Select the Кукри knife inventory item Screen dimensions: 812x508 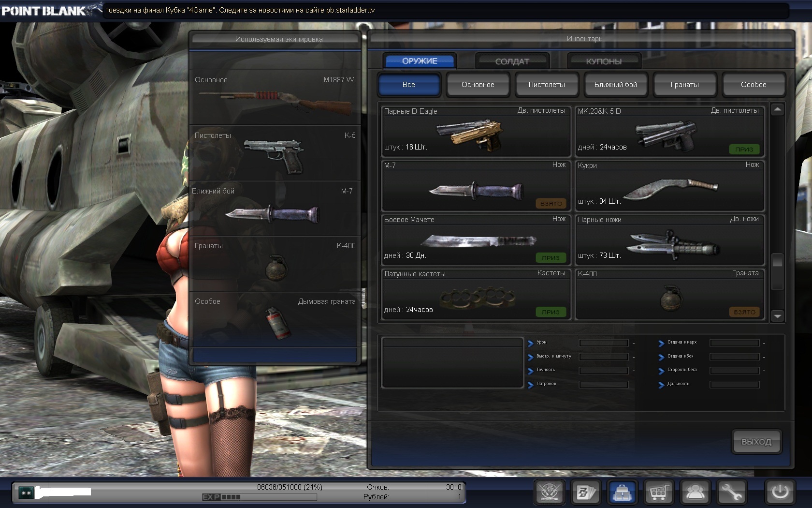[670, 186]
